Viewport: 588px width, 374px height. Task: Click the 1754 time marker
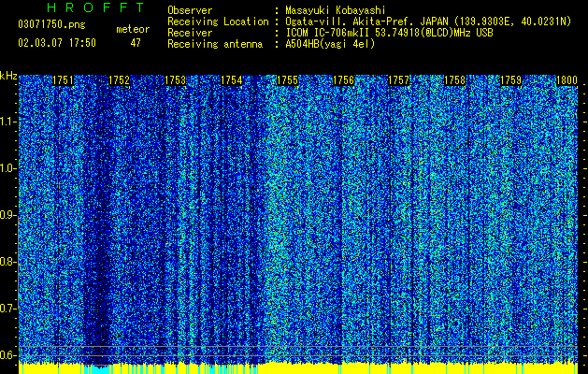click(x=232, y=80)
